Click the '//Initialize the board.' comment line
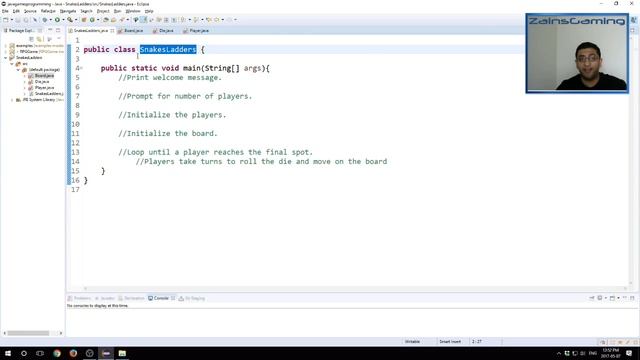 (168, 133)
